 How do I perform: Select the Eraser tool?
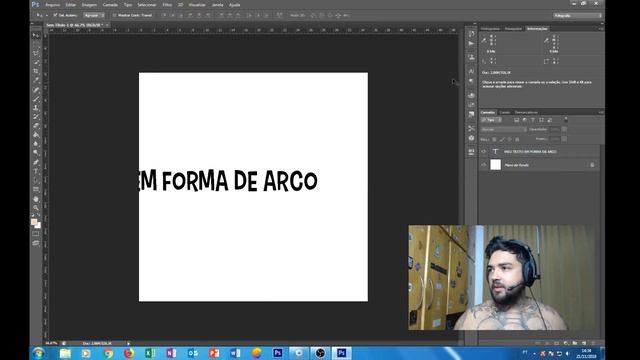(x=36, y=126)
